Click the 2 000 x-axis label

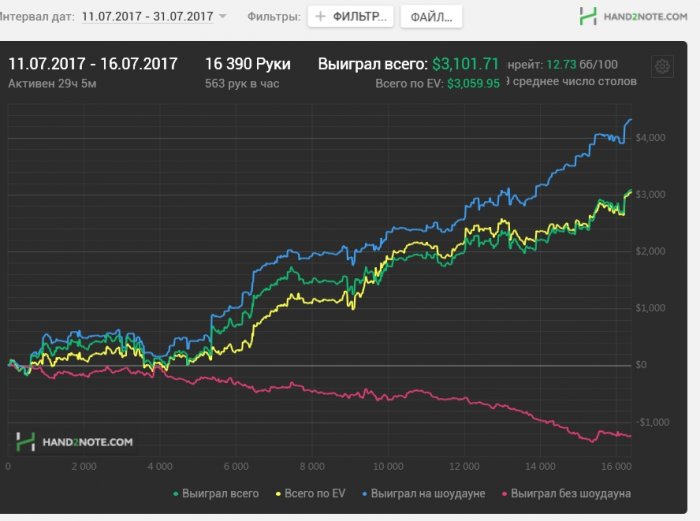[x=84, y=467]
